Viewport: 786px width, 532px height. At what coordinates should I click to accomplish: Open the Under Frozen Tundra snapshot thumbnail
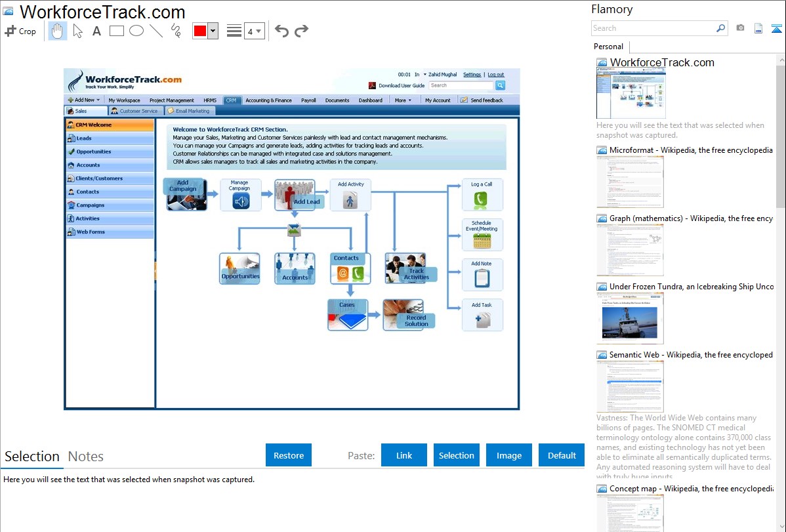click(630, 318)
